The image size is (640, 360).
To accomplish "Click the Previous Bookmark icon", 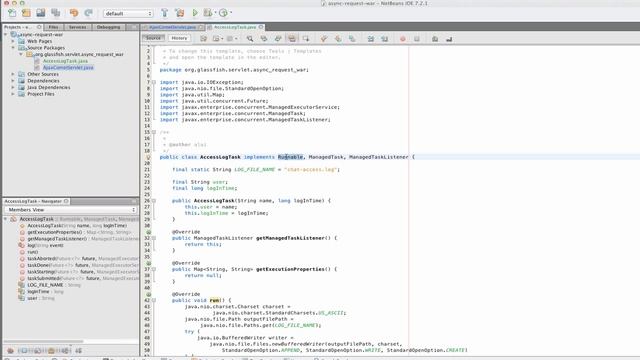I will pyautogui.click(x=324, y=39).
